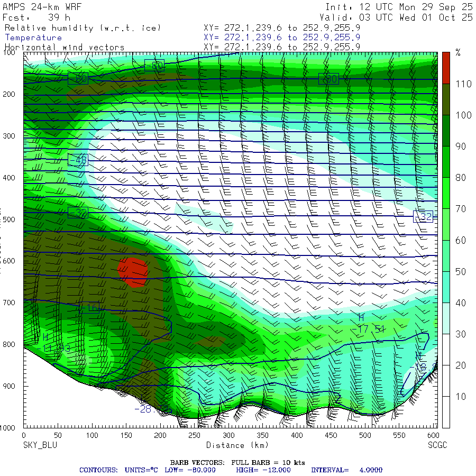
Task: Click the "%" unit label above the colorbar
Action: [x=458, y=52]
